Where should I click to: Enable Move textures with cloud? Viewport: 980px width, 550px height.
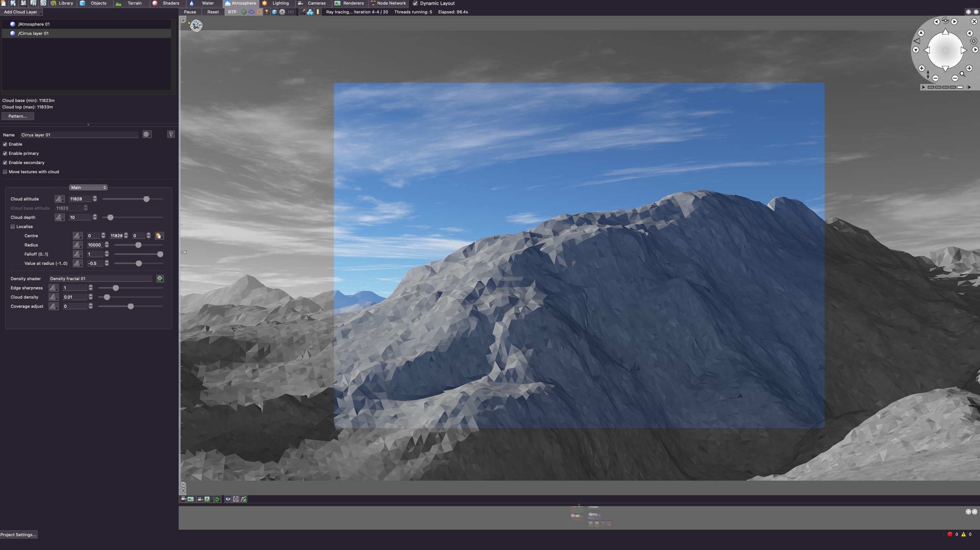(x=5, y=172)
